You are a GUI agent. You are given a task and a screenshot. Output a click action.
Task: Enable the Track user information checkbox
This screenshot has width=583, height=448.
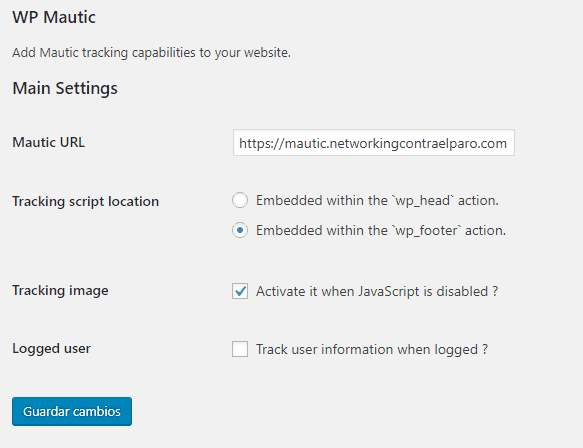tap(240, 349)
